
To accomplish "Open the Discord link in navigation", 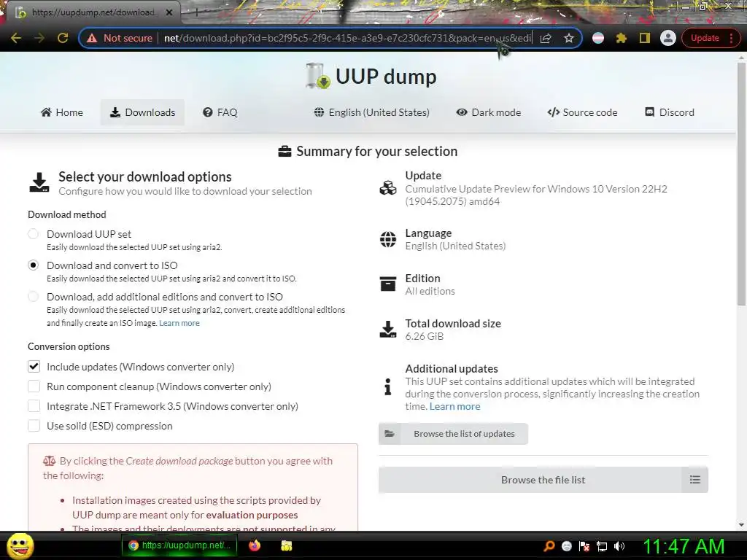I will click(670, 112).
